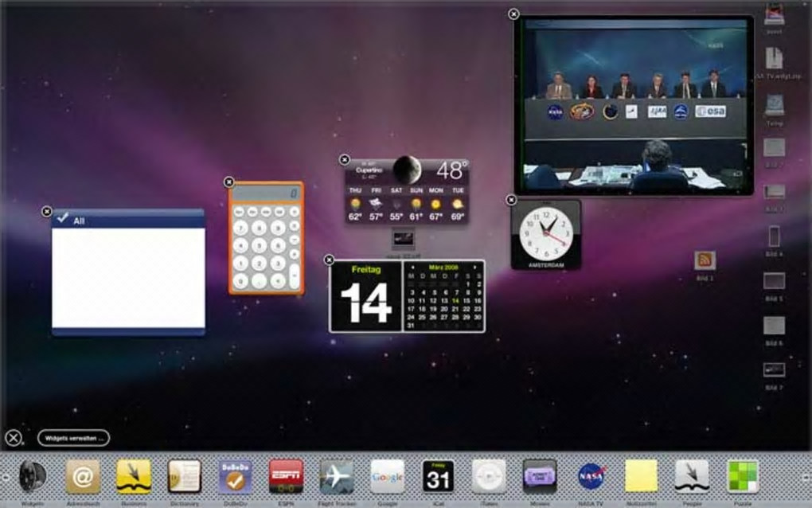Viewport: 812px width, 508px height.
Task: Open the Widgets icon in the widget bar
Action: point(32,476)
